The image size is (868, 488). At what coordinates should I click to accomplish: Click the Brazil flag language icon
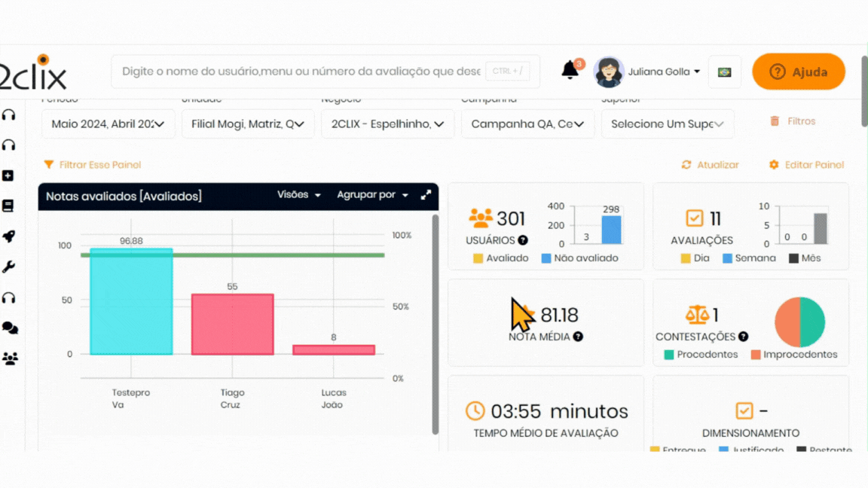pyautogui.click(x=724, y=72)
